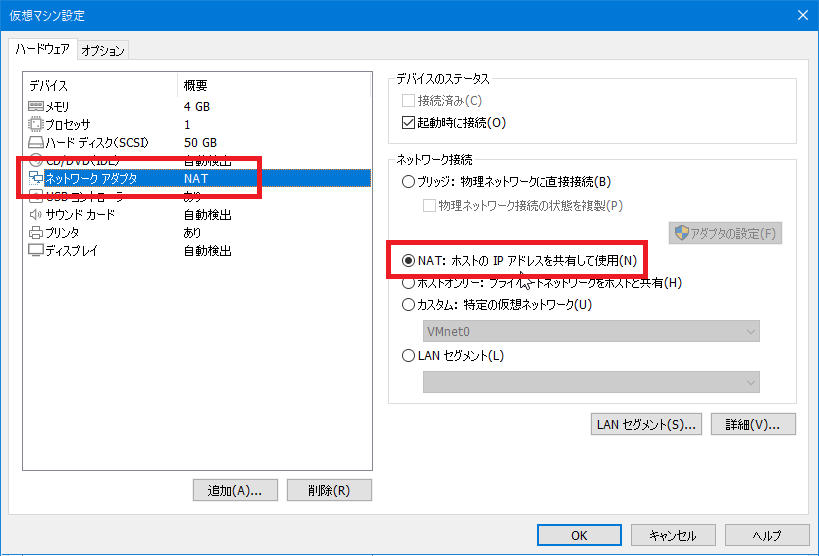The image size is (819, 556).
Task: Expand the LAN segment dropdown
Action: pos(590,382)
